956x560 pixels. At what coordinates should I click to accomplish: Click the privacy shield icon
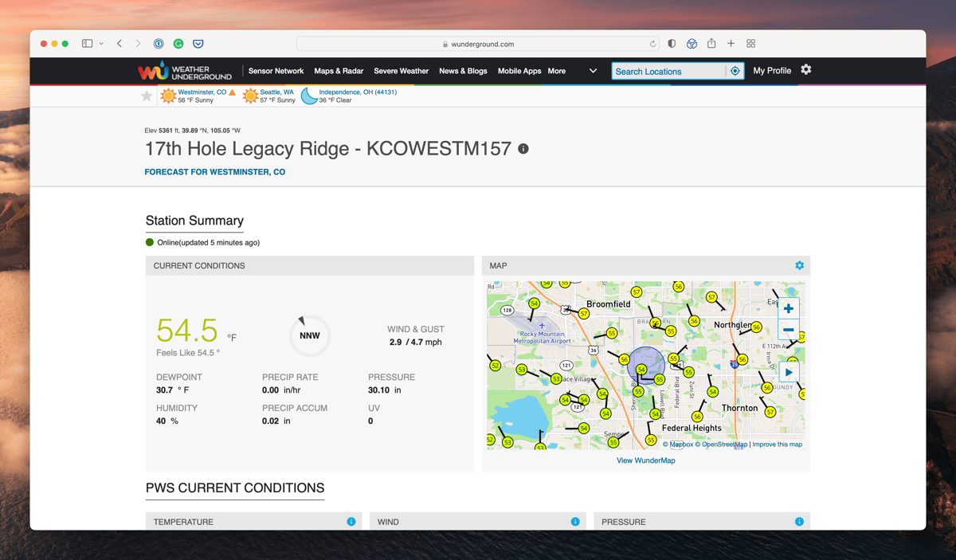672,44
